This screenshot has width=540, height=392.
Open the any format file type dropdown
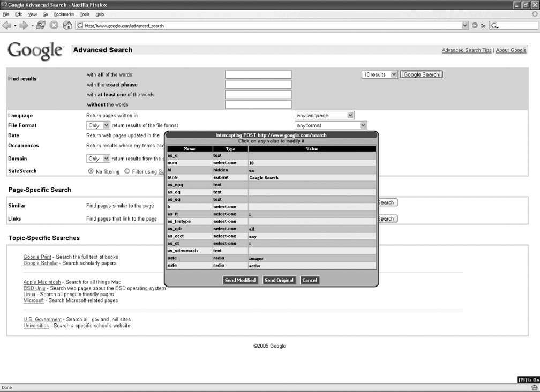(x=331, y=125)
